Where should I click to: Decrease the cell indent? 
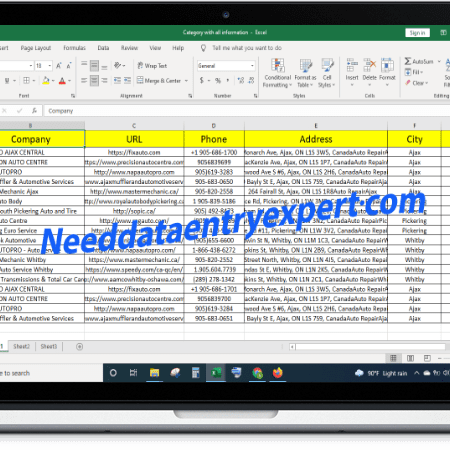pyautogui.click(x=117, y=80)
